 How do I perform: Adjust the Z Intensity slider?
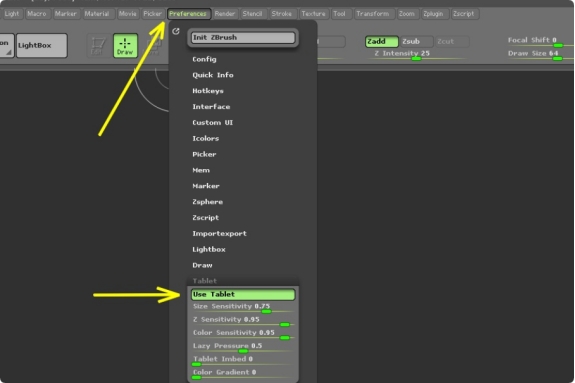point(417,54)
